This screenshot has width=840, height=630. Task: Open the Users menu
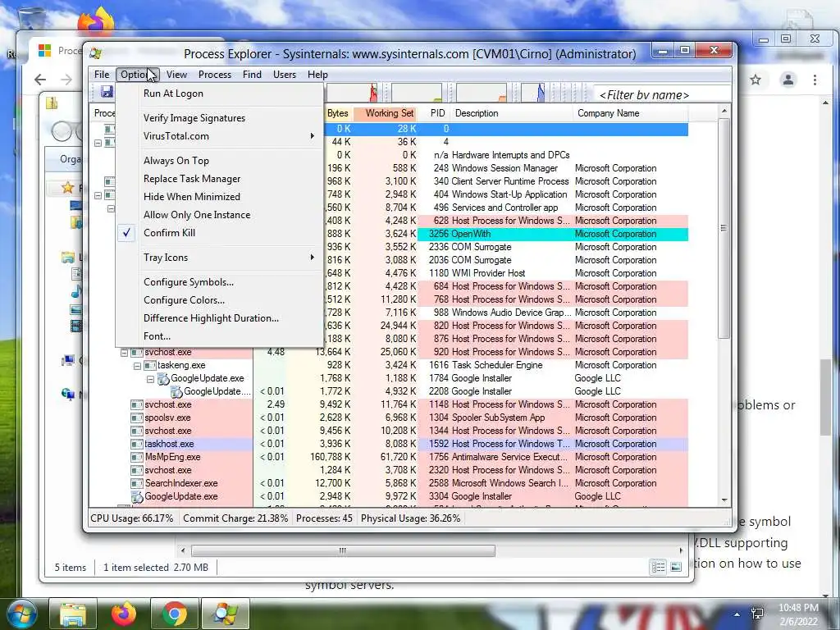(x=285, y=75)
